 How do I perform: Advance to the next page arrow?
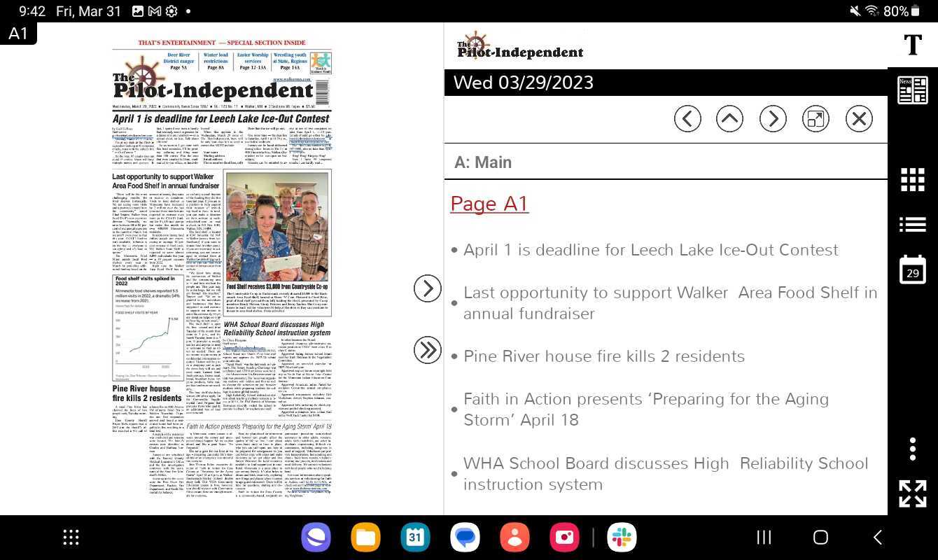428,288
